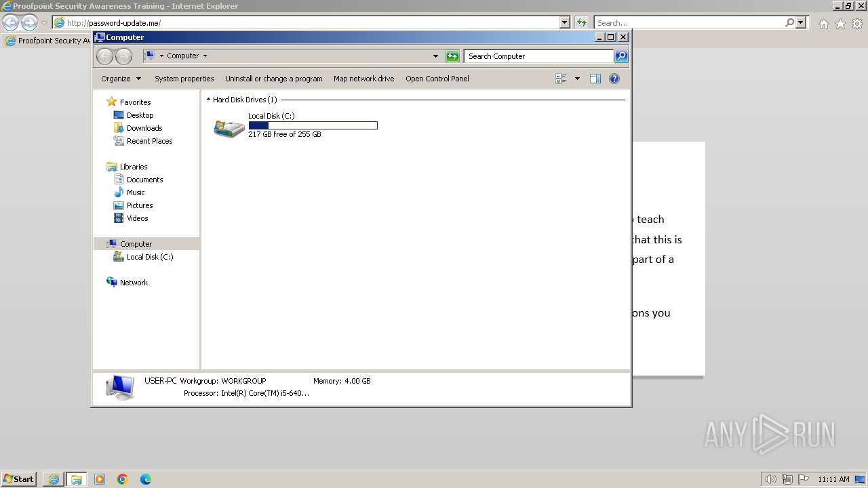This screenshot has height=488, width=868.
Task: Open System properties
Action: (184, 79)
